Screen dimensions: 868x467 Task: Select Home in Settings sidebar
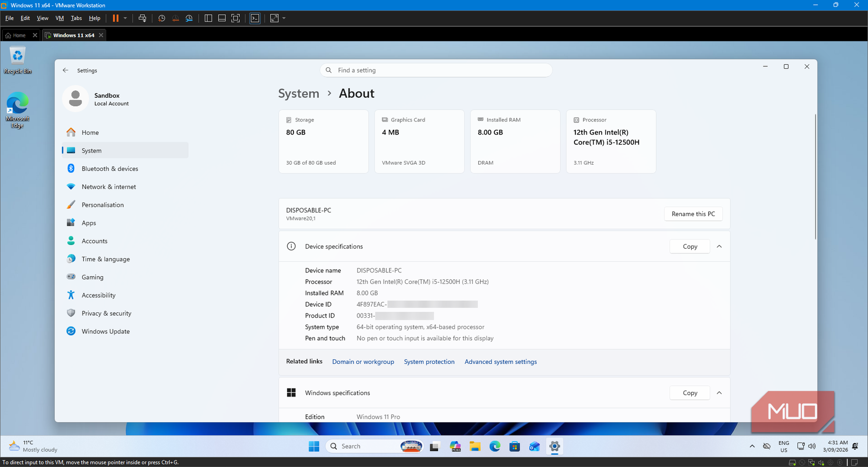[125, 133]
